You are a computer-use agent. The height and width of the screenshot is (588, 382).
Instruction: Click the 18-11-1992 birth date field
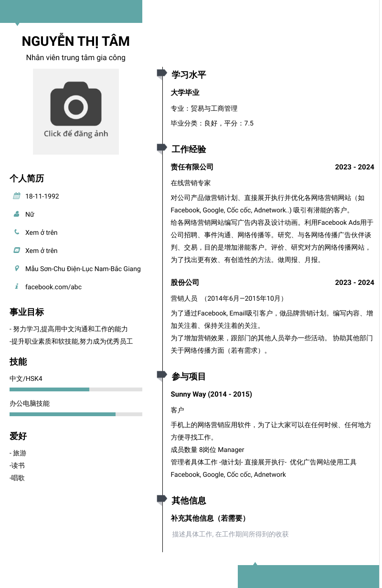tap(42, 196)
